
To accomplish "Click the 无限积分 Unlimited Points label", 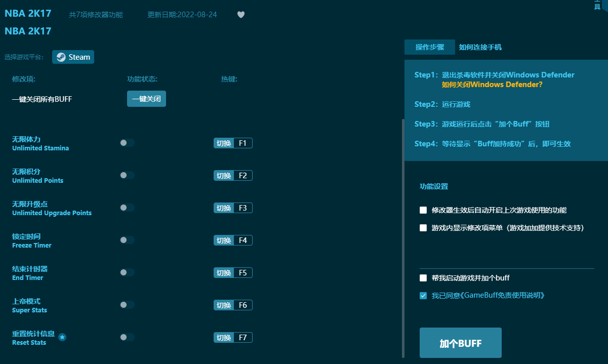I will tap(38, 176).
